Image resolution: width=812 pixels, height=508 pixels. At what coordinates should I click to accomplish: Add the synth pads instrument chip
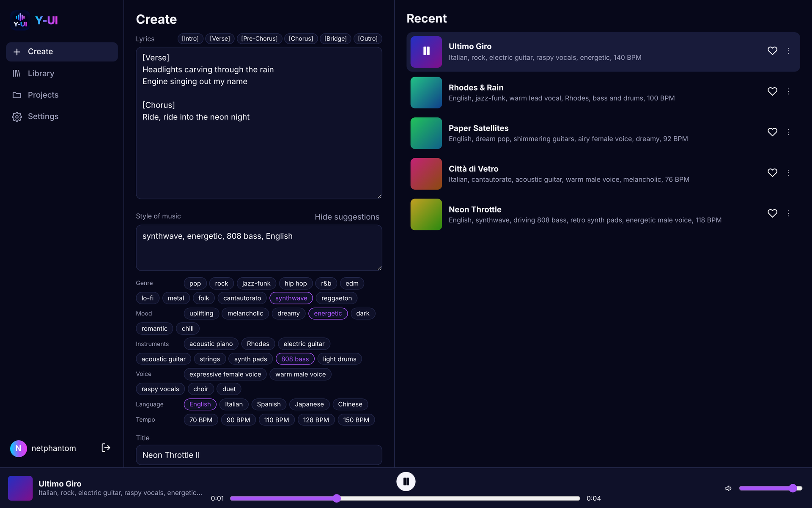click(250, 359)
